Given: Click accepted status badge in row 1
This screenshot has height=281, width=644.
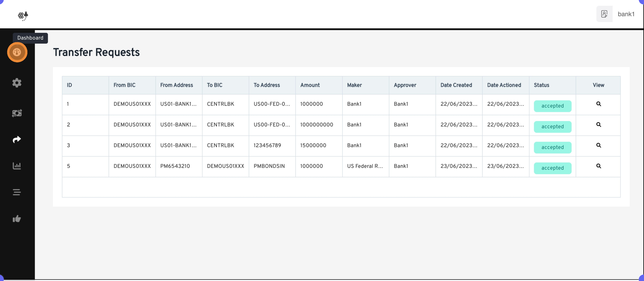Looking at the screenshot, I should [x=552, y=106].
